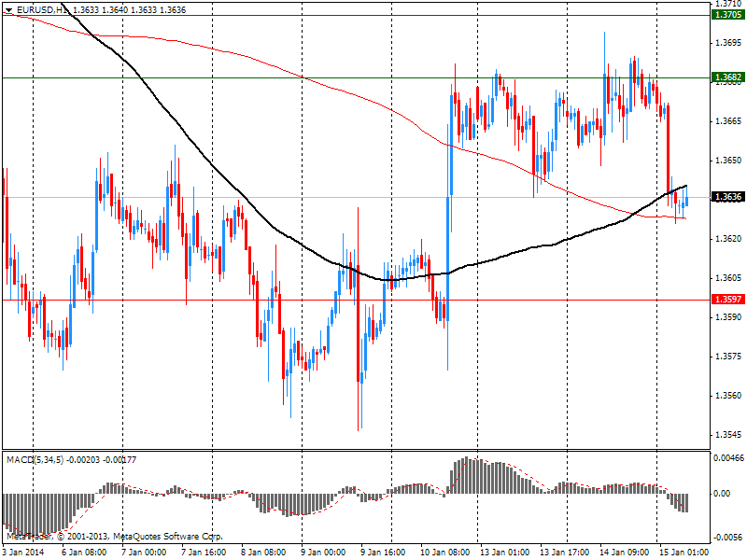
Task: Click the 1.3590 price scale value
Action: (728, 316)
